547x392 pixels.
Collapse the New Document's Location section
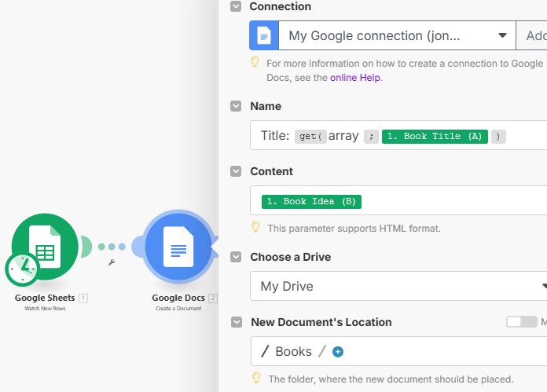click(x=236, y=322)
